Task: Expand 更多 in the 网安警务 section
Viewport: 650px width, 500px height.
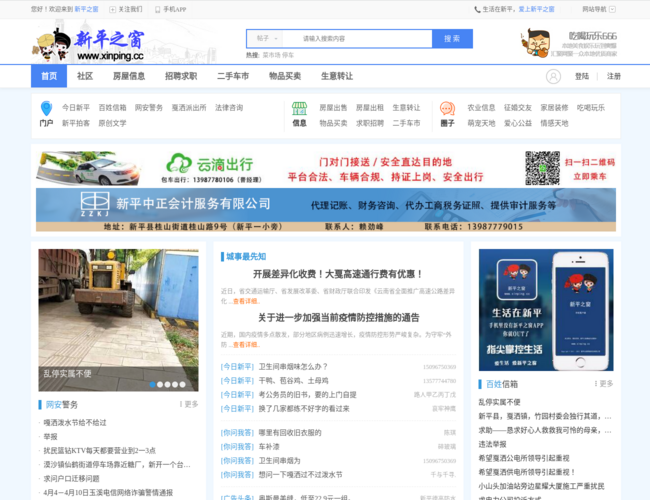Action: pos(188,404)
